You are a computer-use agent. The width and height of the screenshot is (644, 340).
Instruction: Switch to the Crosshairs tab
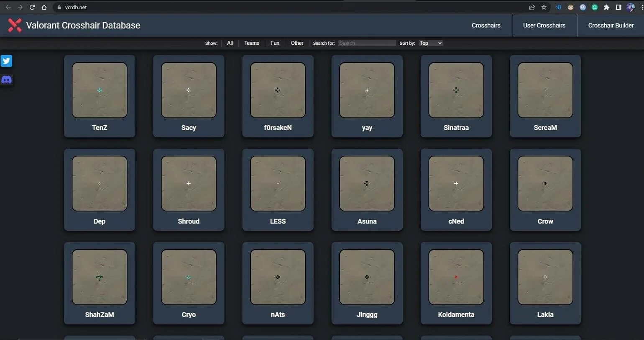[486, 25]
